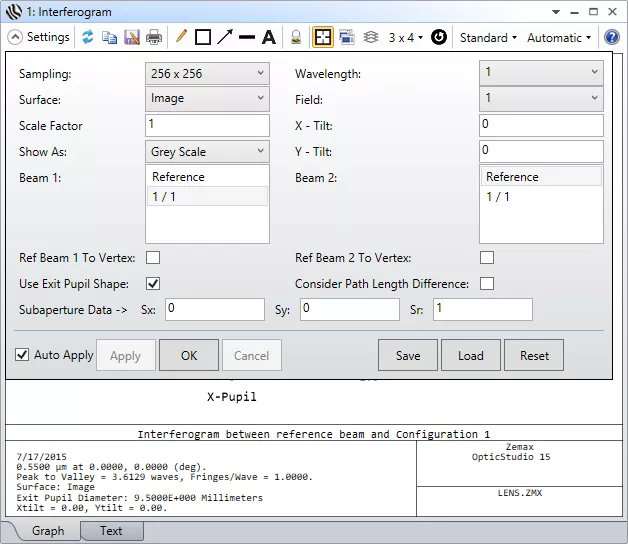Click the print icon
The width and height of the screenshot is (628, 544).
[154, 37]
